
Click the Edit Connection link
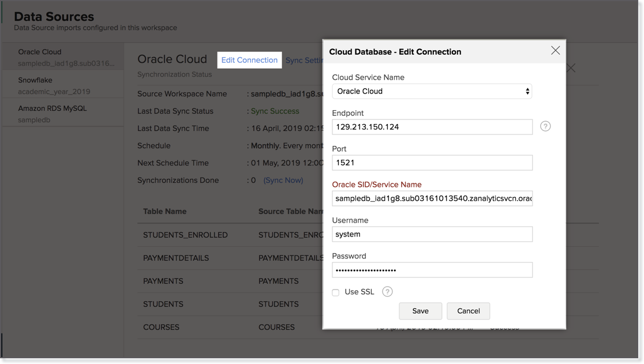tap(249, 60)
